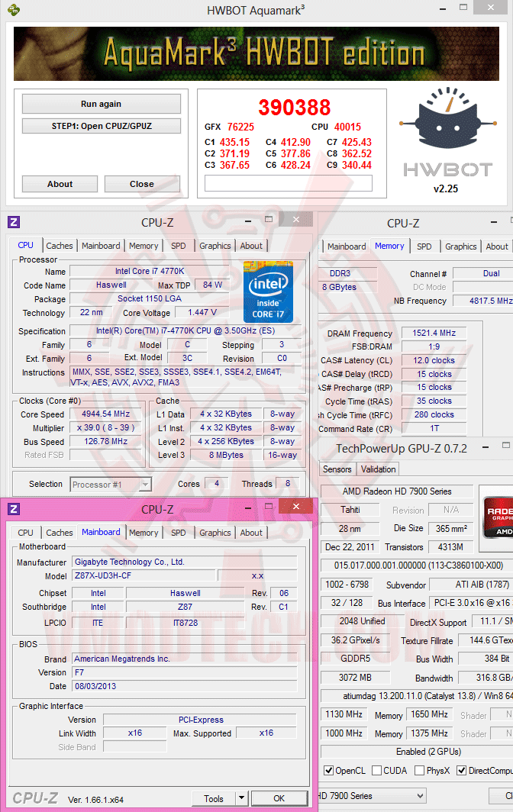Select Mainboard tab in memory CPU-Z window
The height and width of the screenshot is (812, 513).
pos(347,246)
